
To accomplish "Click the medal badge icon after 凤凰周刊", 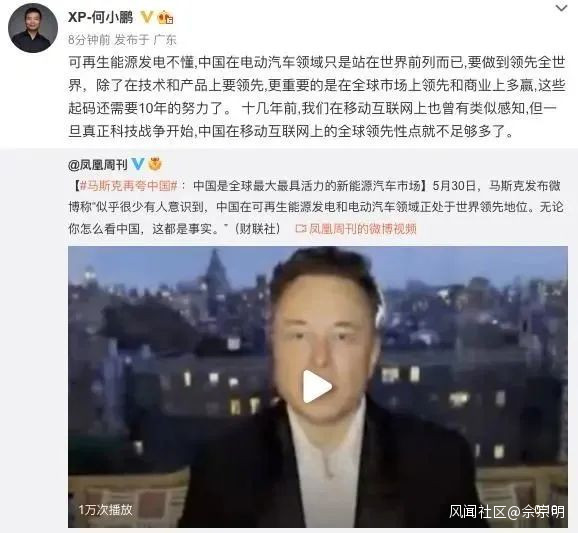I will coord(155,164).
